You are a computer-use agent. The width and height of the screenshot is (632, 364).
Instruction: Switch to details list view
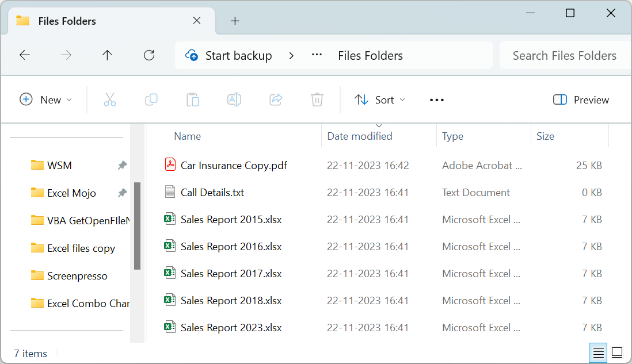(598, 353)
